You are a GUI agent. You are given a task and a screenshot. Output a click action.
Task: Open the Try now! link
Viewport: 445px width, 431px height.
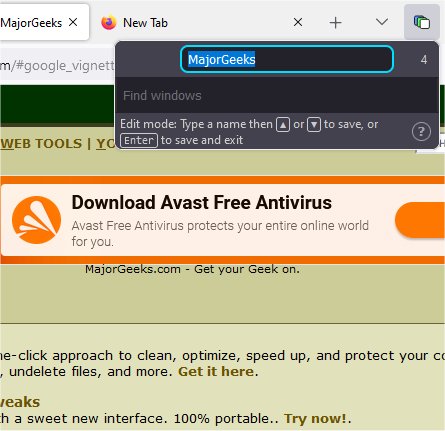click(315, 418)
